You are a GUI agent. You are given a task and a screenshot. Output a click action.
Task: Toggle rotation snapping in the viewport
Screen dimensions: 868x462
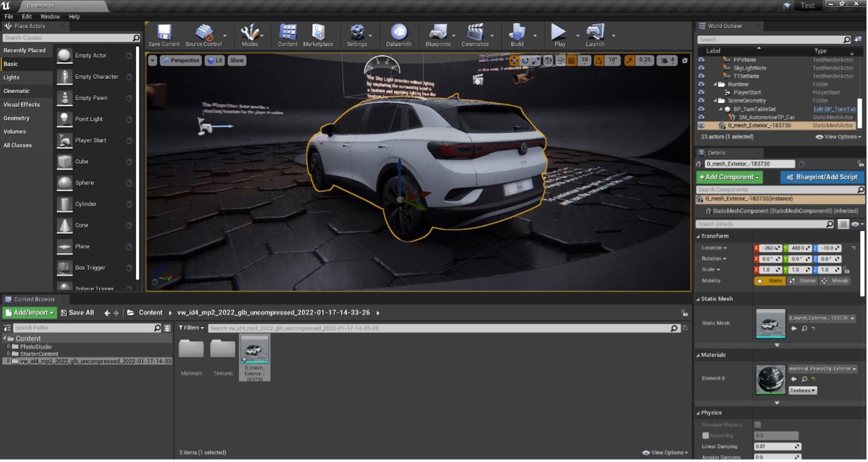coord(599,60)
